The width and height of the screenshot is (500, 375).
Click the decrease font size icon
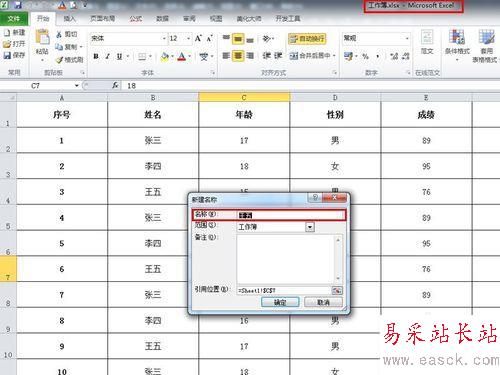(x=209, y=39)
